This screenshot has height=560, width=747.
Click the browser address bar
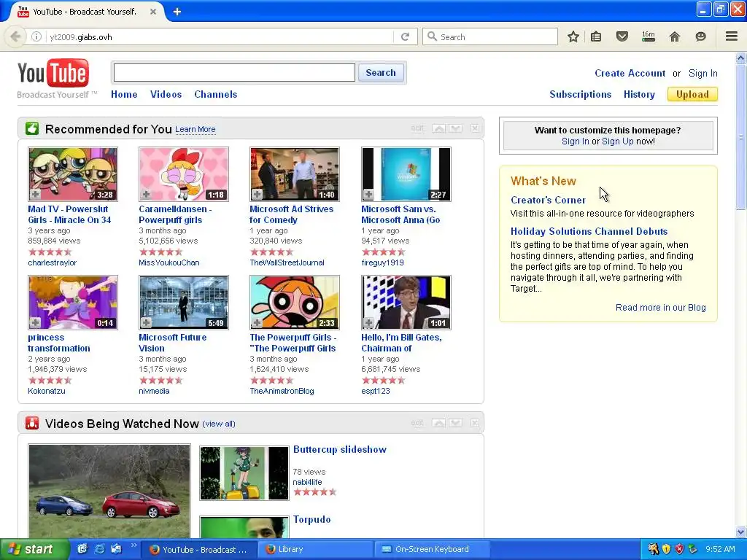tap(219, 36)
